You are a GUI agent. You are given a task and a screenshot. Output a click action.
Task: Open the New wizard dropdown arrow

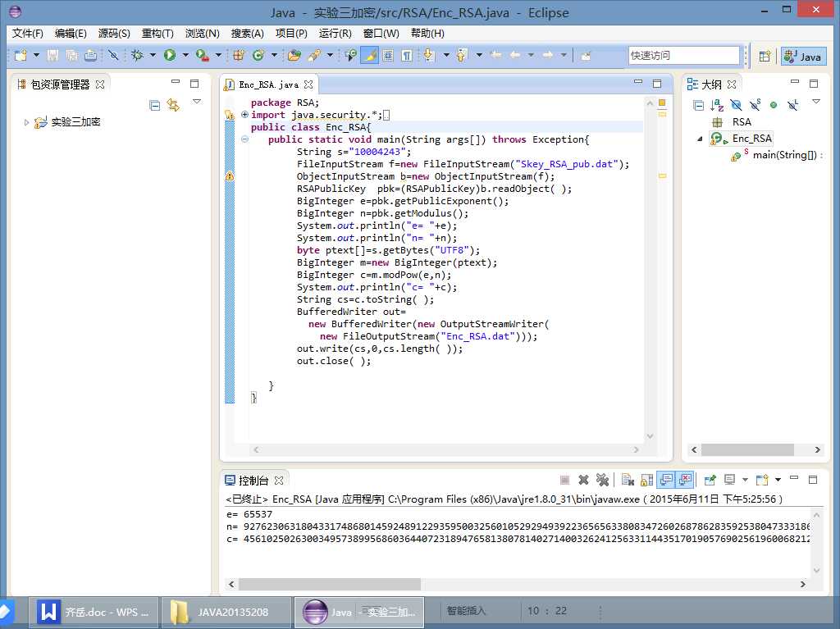[x=36, y=55]
